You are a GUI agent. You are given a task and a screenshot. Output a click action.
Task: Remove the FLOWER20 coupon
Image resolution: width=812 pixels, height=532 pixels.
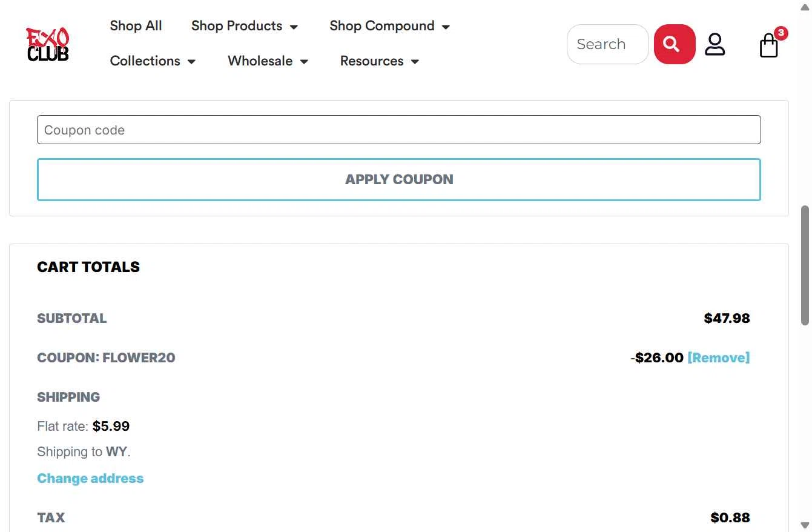719,357
